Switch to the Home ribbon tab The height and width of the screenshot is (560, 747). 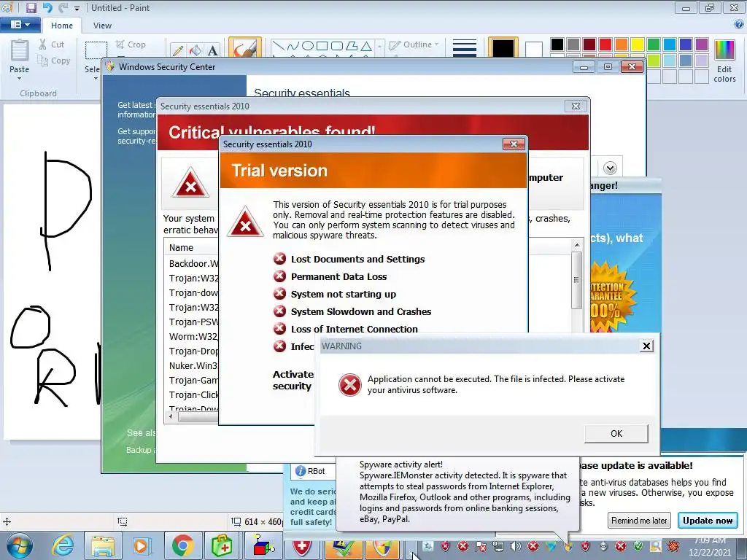62,26
